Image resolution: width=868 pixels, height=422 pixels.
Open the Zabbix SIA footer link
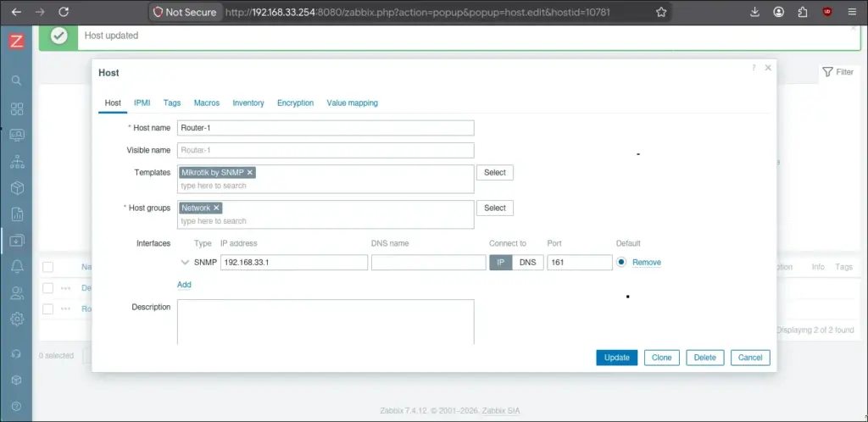tap(500, 411)
